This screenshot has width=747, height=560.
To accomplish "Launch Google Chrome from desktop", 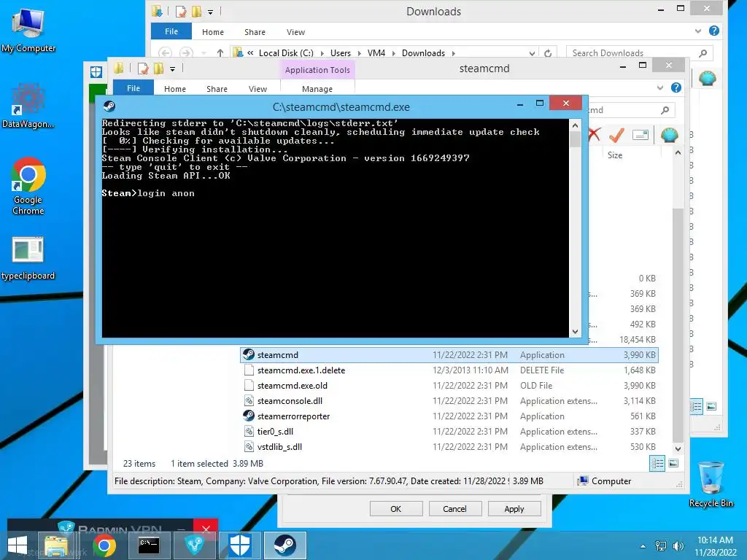I will coord(28,186).
